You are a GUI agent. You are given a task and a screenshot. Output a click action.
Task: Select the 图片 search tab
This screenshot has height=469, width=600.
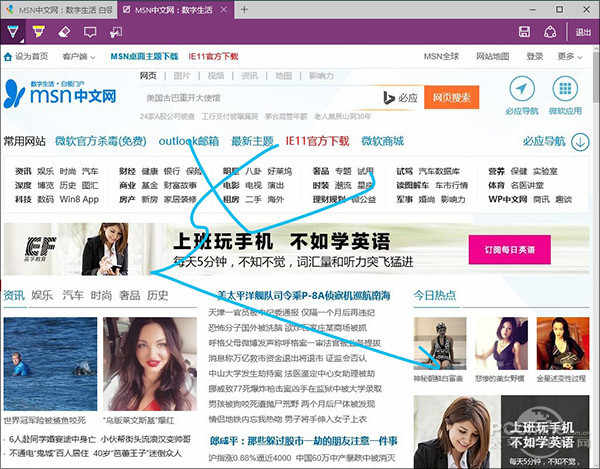pyautogui.click(x=181, y=75)
